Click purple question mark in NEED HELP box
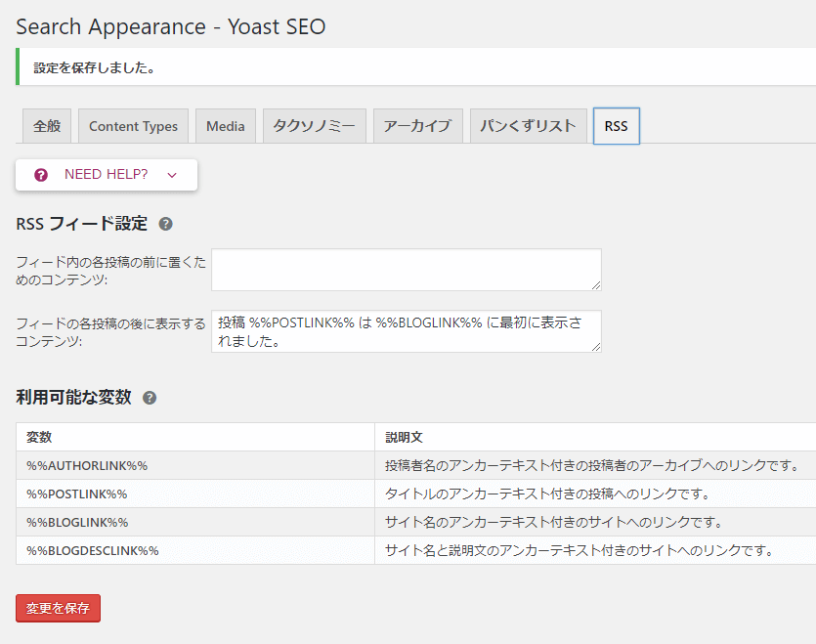816x644 pixels. (x=41, y=175)
